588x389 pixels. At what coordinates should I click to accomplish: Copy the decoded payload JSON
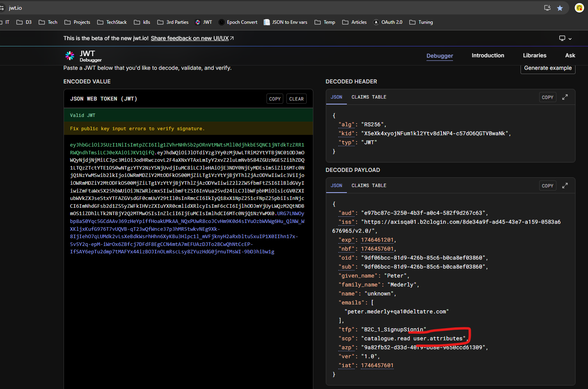547,186
